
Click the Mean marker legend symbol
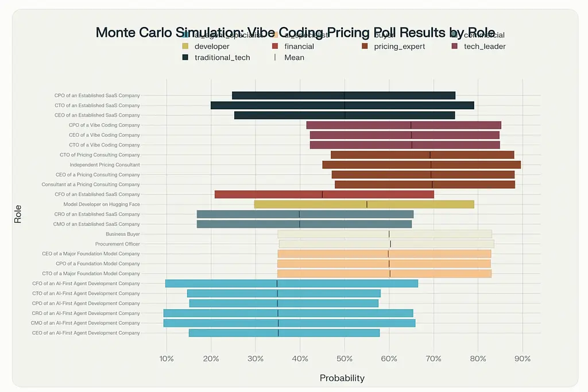point(275,57)
